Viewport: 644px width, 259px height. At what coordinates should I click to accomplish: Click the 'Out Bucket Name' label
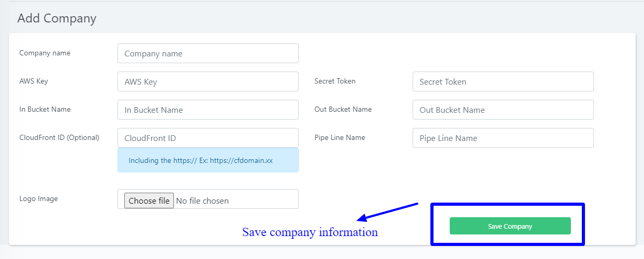343,109
